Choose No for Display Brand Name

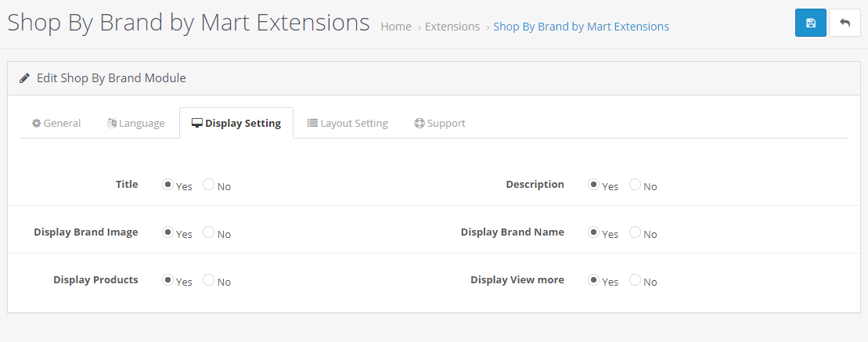coord(635,232)
